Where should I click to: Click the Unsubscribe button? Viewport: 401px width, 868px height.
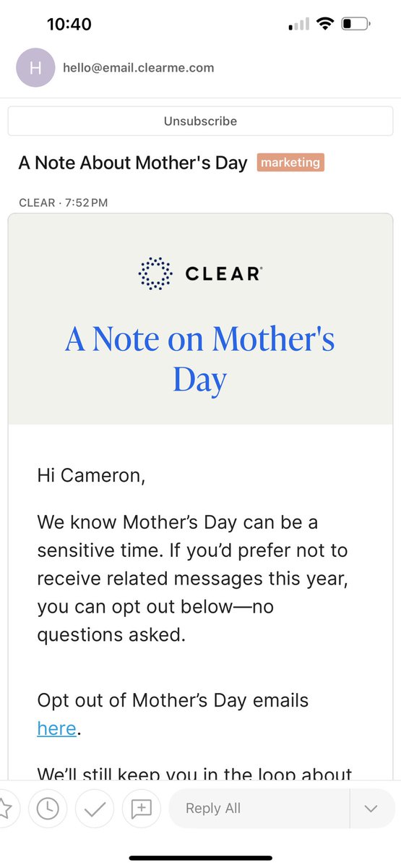pyautogui.click(x=200, y=121)
